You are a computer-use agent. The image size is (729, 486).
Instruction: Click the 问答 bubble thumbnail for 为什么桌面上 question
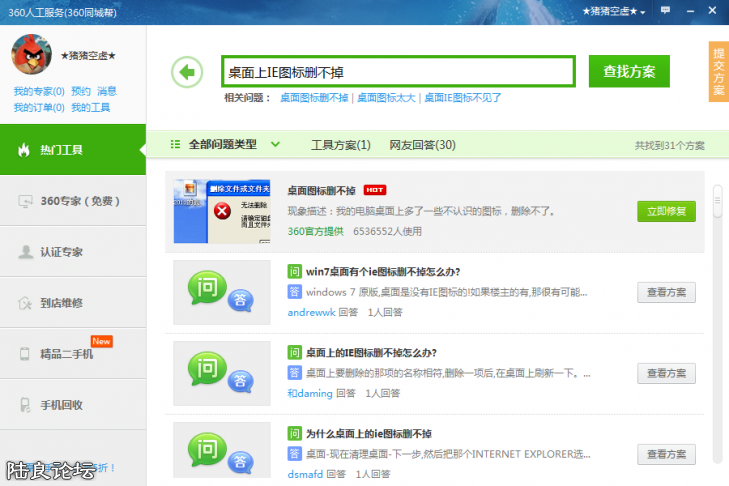coord(222,450)
